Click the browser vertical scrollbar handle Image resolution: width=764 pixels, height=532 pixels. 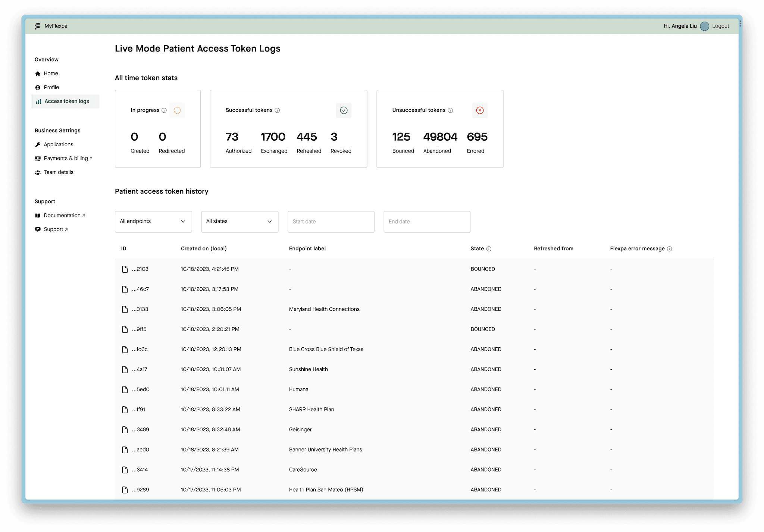point(740,24)
